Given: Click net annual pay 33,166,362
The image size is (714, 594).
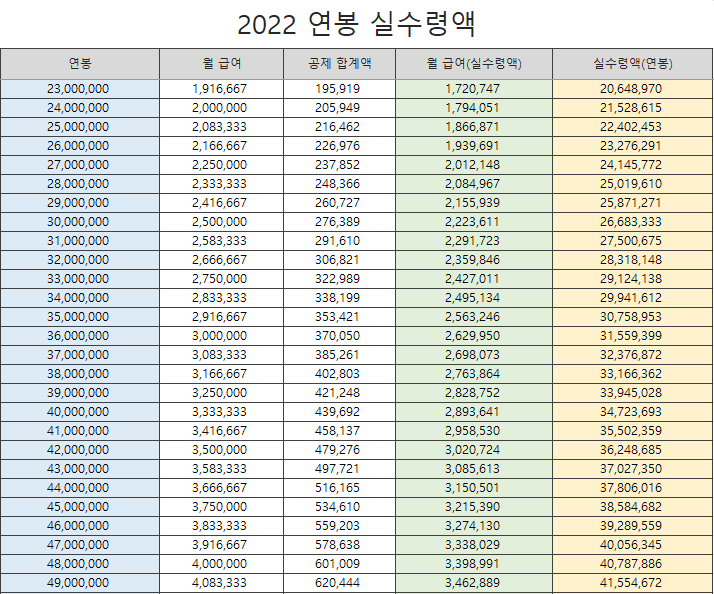Looking at the screenshot, I should pos(631,374).
